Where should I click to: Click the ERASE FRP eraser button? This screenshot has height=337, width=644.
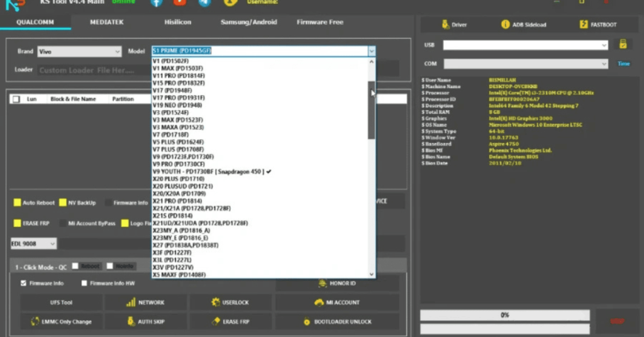pyautogui.click(x=230, y=322)
